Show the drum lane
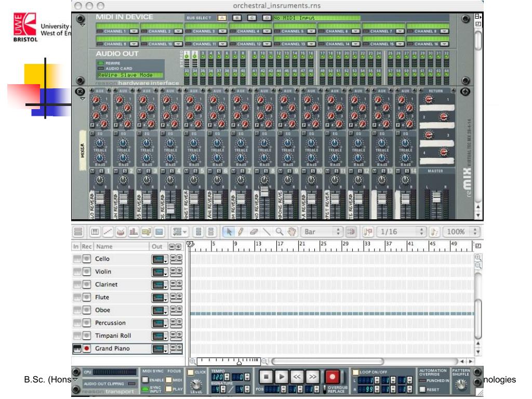This screenshot has height=399, width=532. (121, 232)
